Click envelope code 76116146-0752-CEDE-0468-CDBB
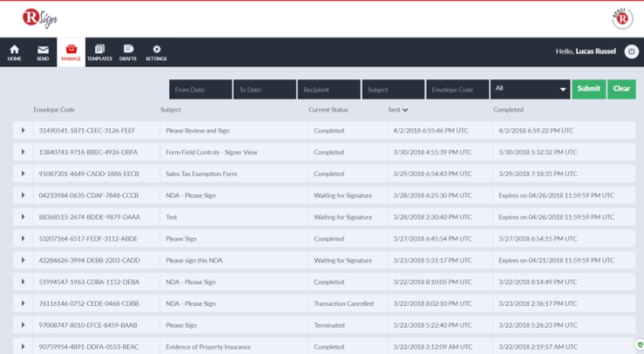 (89, 303)
